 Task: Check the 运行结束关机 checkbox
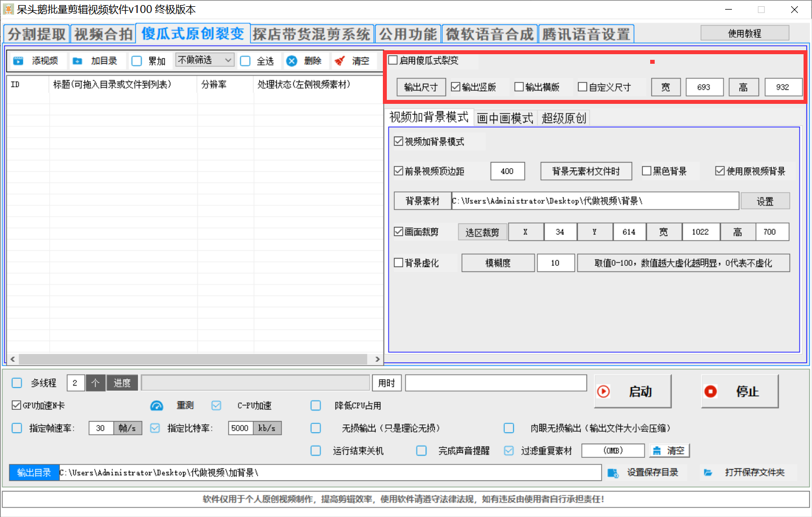click(316, 450)
